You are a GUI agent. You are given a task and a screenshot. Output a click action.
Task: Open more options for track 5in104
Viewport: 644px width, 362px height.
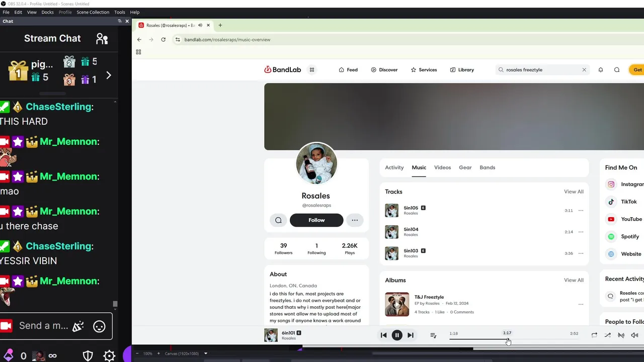click(x=581, y=232)
